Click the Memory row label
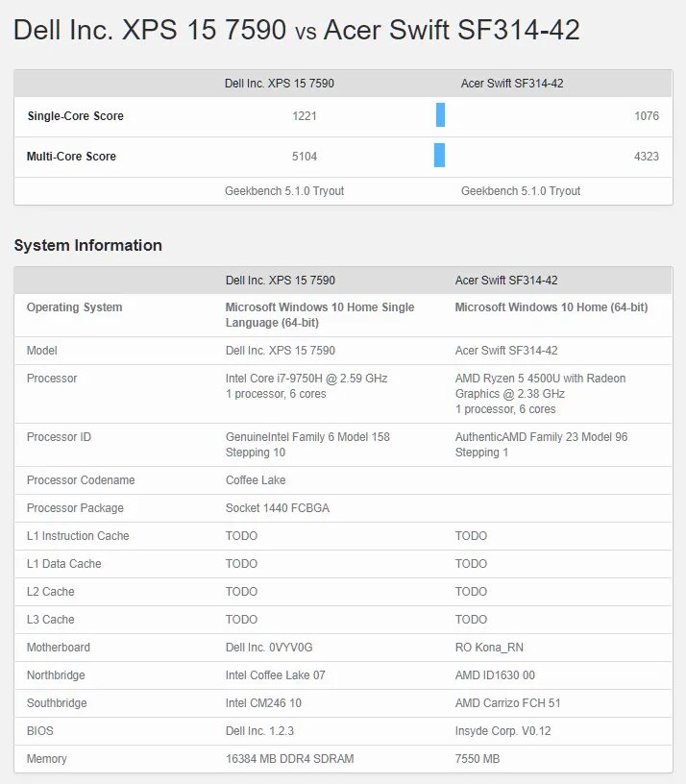 [46, 759]
